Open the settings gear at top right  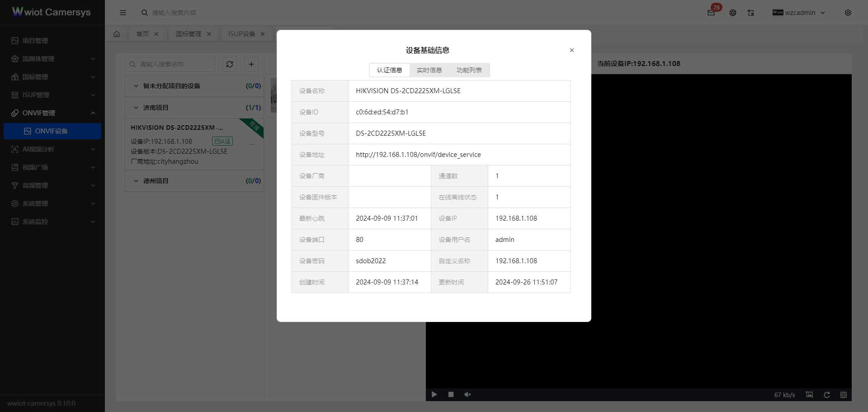[848, 13]
